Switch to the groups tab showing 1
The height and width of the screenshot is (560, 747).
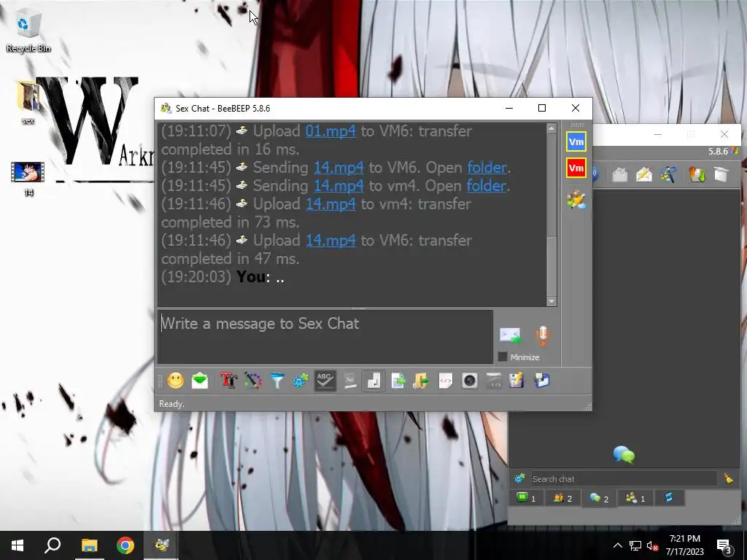635,498
